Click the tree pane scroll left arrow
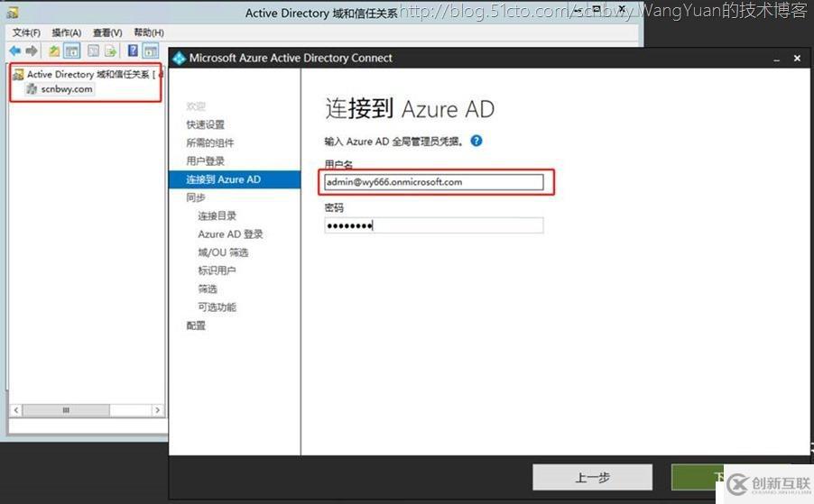The image size is (814, 504). tap(15, 410)
